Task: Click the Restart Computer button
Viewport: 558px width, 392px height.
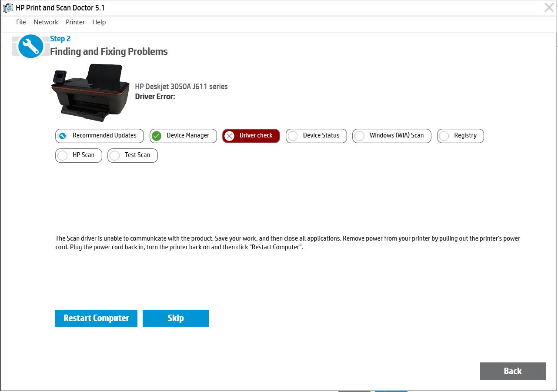Action: coord(96,318)
